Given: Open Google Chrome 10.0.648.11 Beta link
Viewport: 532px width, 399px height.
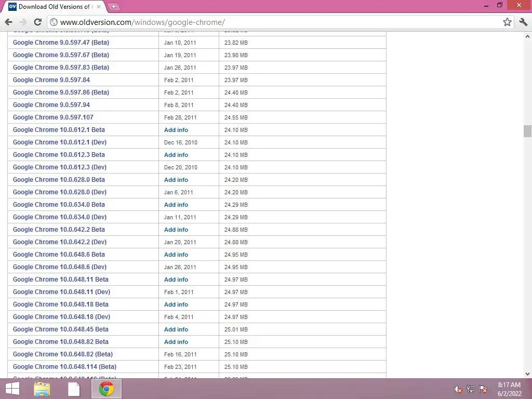Looking at the screenshot, I should pos(61,280).
